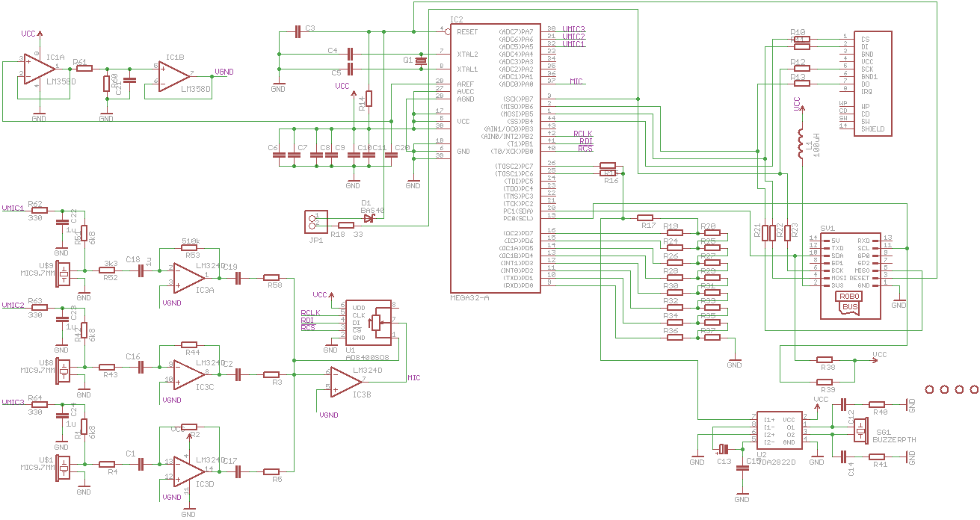Select the D1 BAS40 diode symbol
The height and width of the screenshot is (520, 980).
[x=369, y=217]
